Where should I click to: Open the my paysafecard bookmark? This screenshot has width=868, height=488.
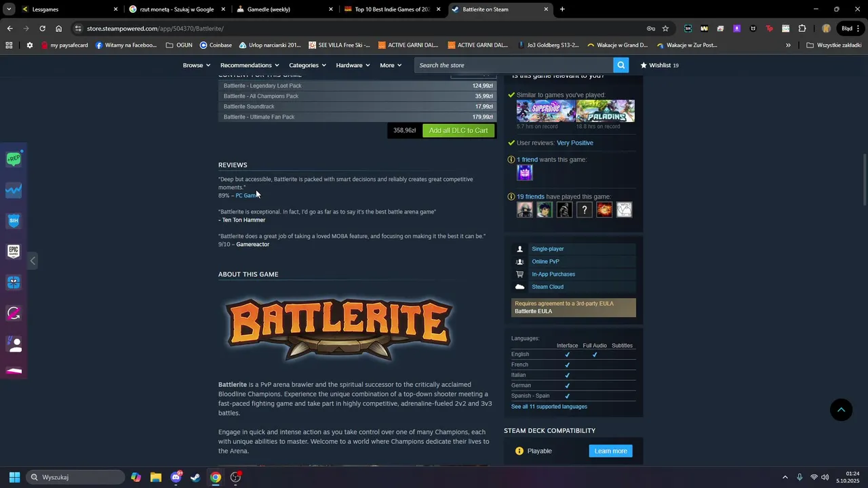tap(64, 45)
